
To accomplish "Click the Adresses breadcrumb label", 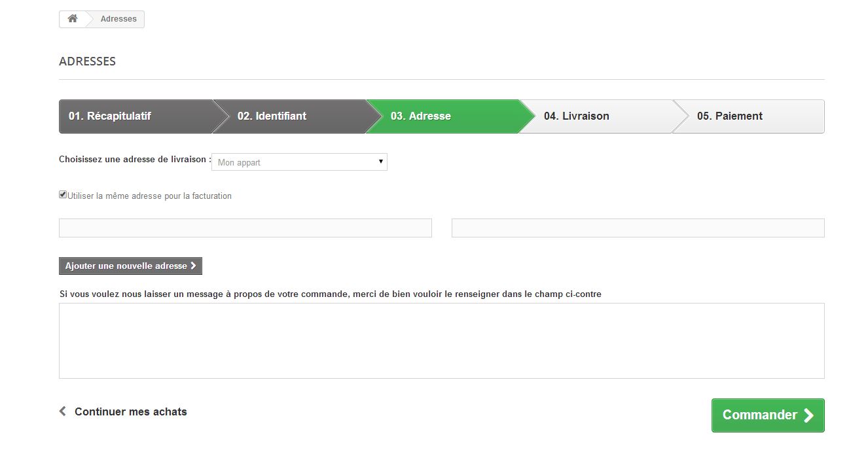I will point(118,19).
